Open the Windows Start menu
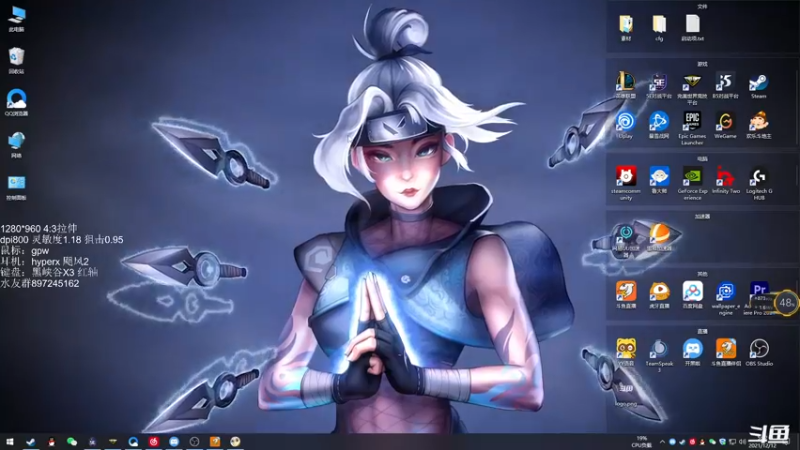Viewport: 800px width, 450px height. 10,442
